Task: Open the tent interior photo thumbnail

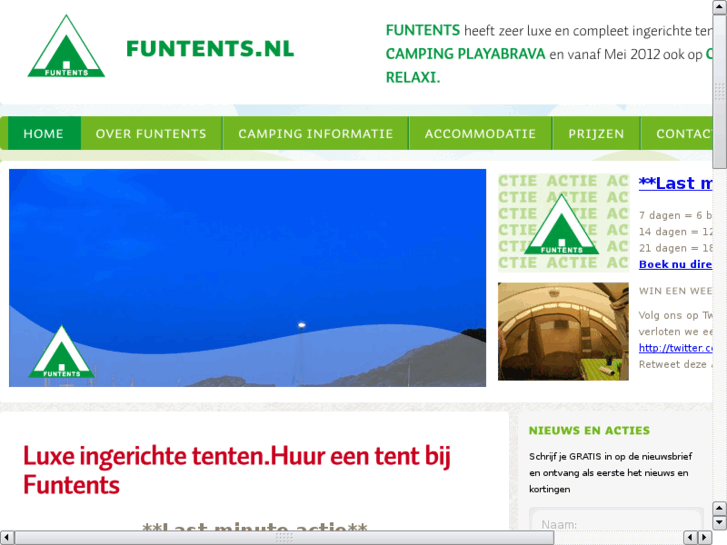Action: (563, 331)
